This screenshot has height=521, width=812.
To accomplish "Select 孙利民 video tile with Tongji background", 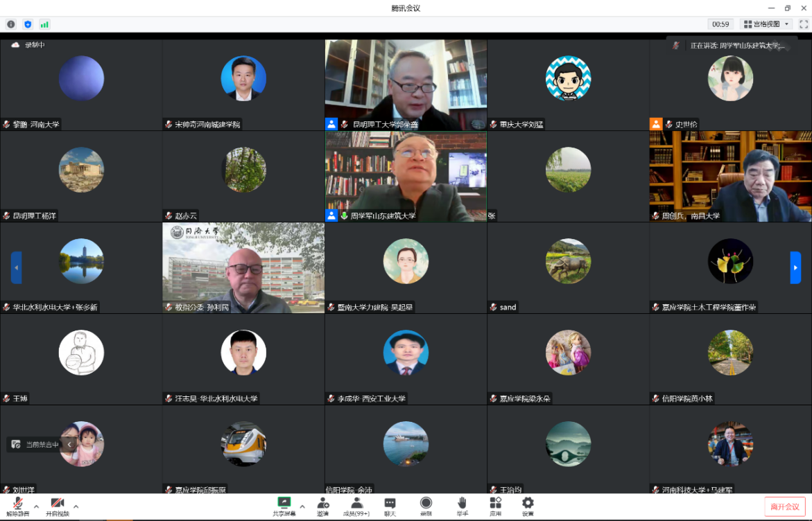I will 243,267.
